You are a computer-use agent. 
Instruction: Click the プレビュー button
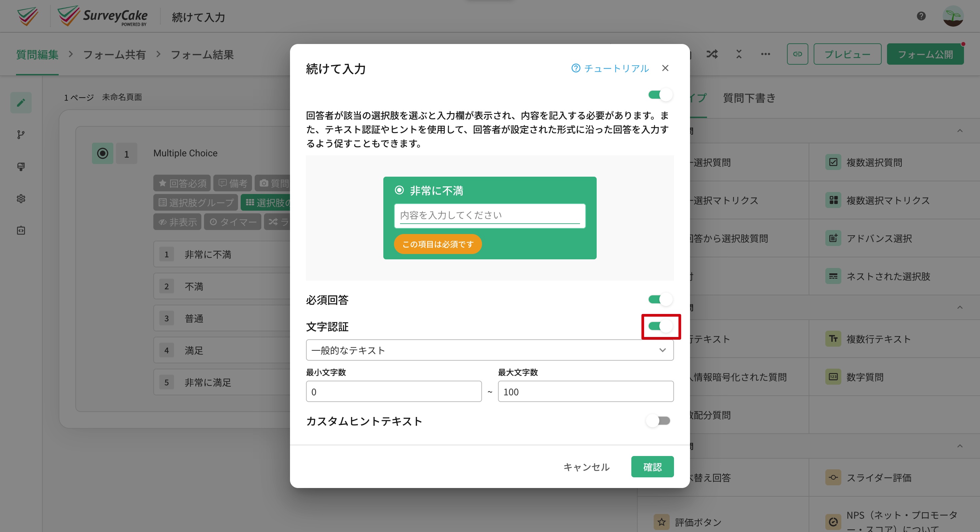coord(847,54)
